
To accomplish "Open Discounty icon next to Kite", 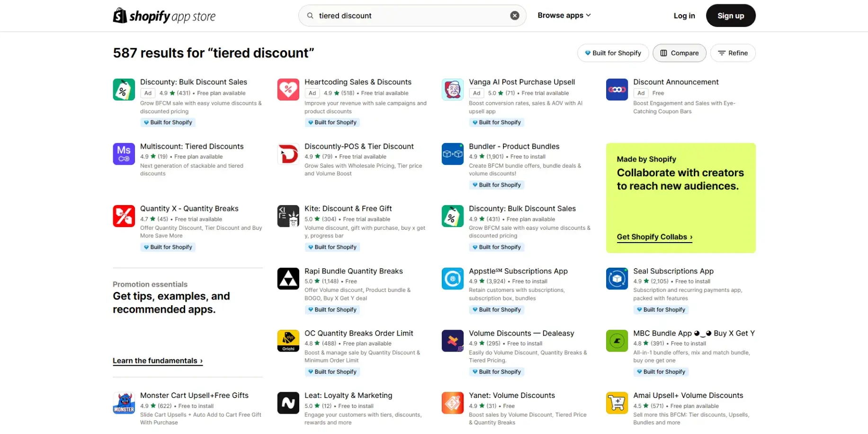I will 452,216.
